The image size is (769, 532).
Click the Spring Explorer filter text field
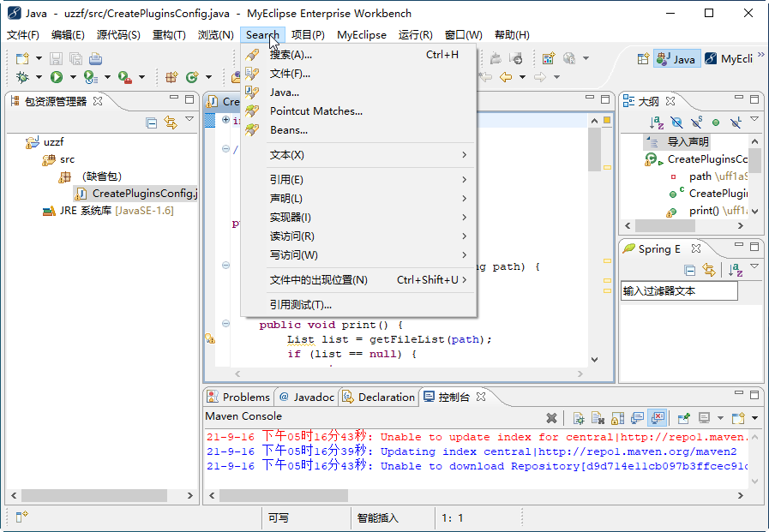(679, 291)
